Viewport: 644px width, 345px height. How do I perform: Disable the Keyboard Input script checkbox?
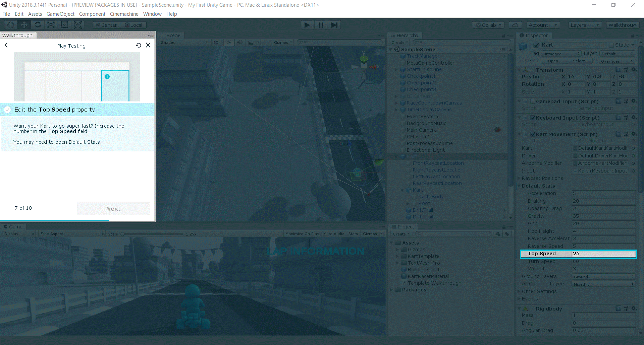click(532, 118)
